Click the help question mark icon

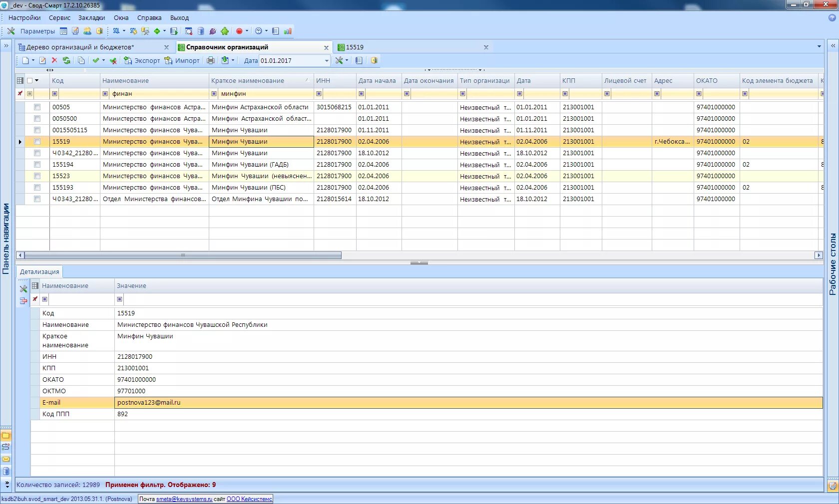(x=832, y=17)
